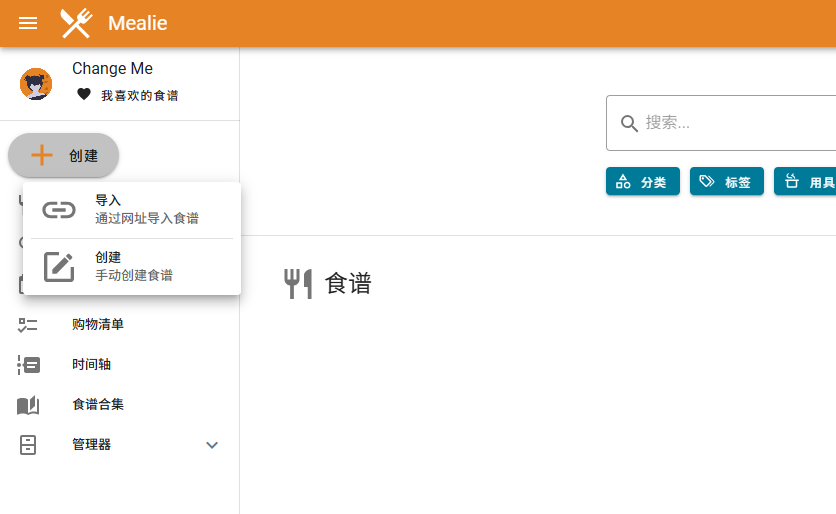Viewport: 836px width, 514px height.
Task: Click the heart icon for favorites
Action: [84, 94]
